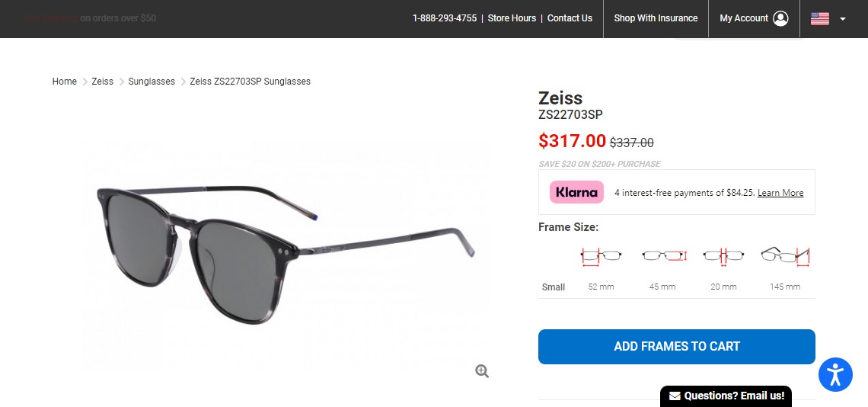Screen dimensions: 868x407
Task: Navigate to the Home breadcrumb
Action: point(65,82)
